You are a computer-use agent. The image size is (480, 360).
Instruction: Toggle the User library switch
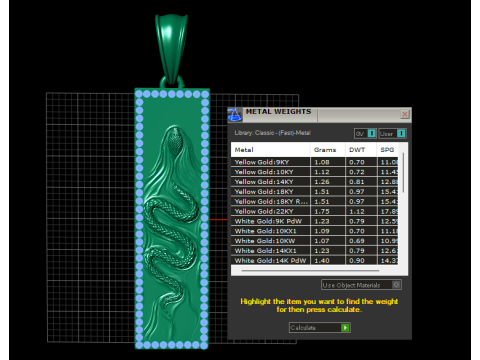point(393,134)
